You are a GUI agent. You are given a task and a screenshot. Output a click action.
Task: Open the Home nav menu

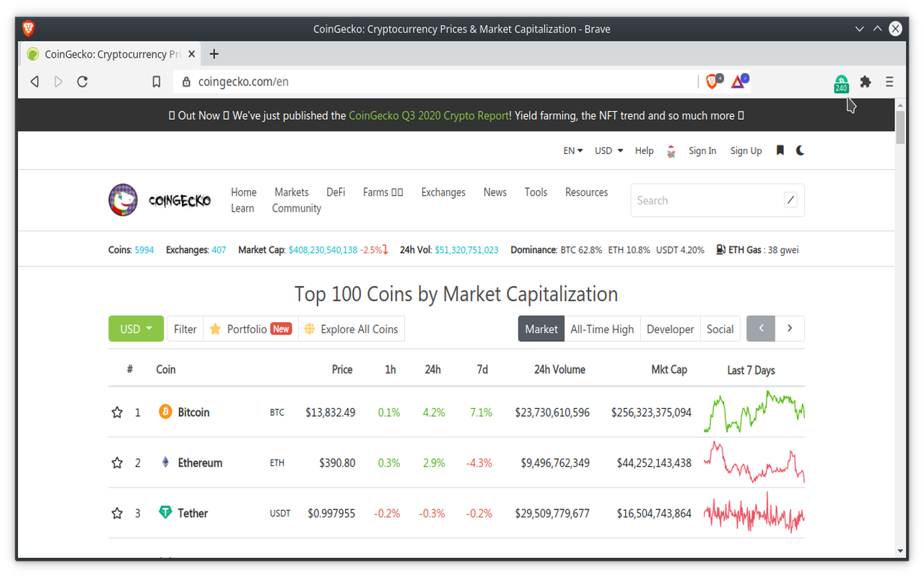click(244, 192)
